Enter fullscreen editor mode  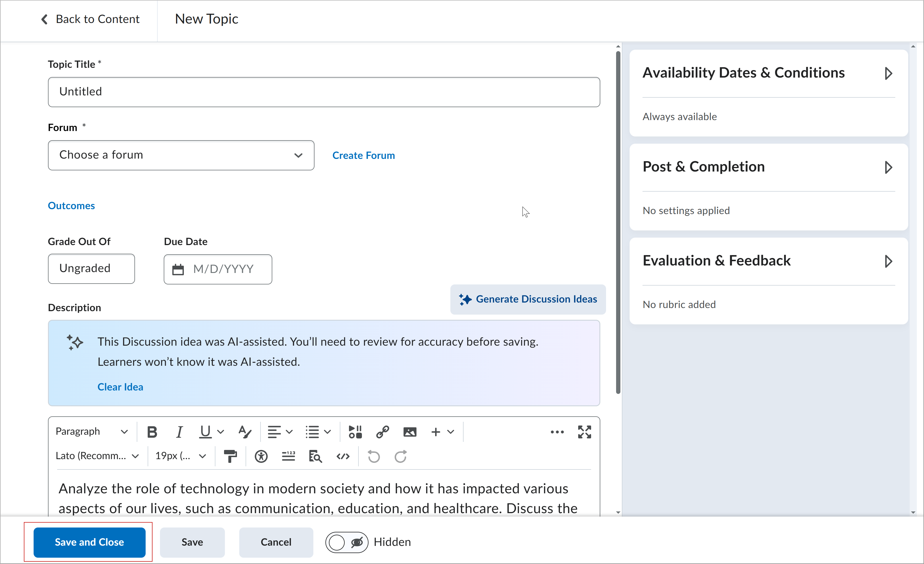click(584, 432)
